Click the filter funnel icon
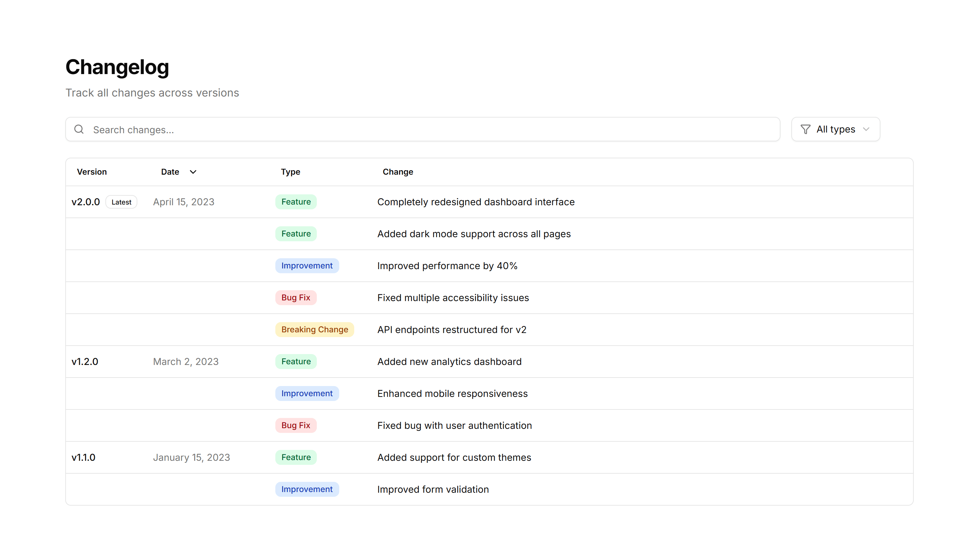 coord(805,129)
